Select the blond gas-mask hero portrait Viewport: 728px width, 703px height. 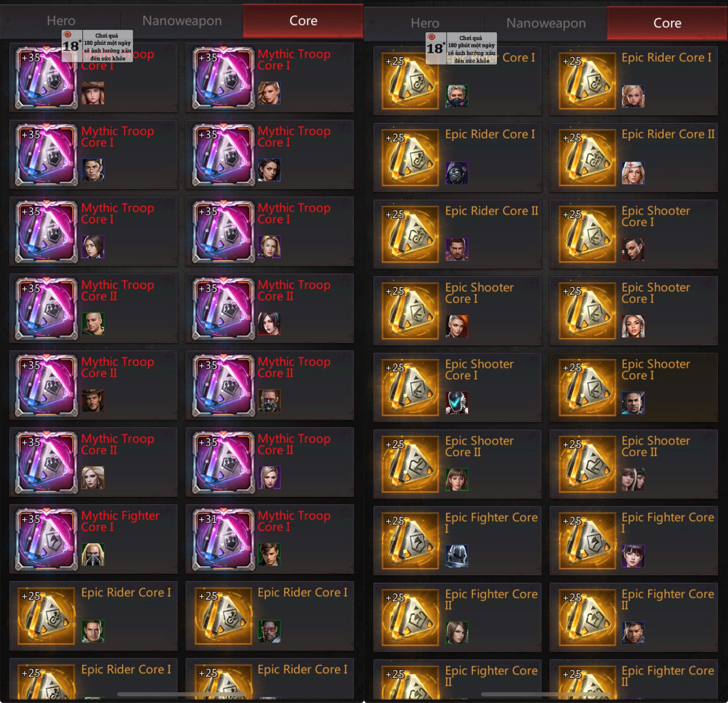[x=93, y=554]
